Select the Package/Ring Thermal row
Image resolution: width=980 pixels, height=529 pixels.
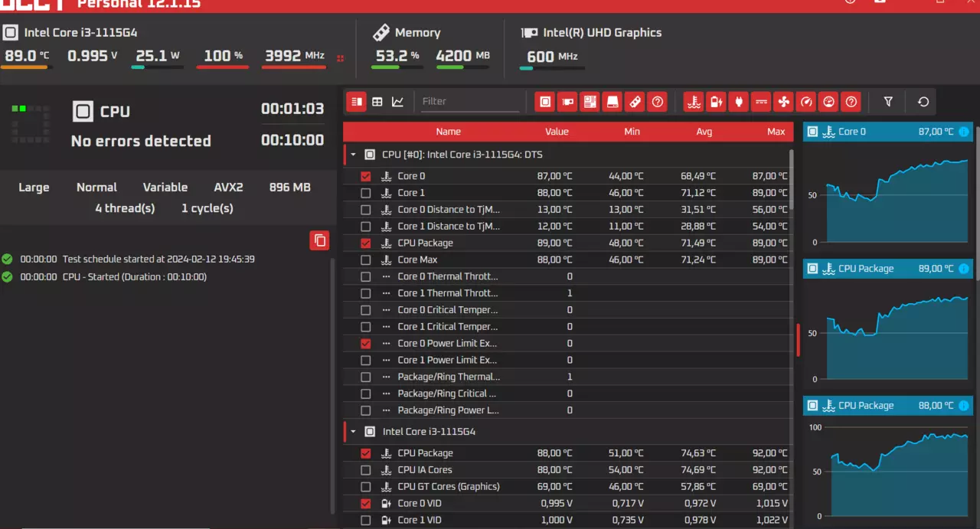pos(567,377)
